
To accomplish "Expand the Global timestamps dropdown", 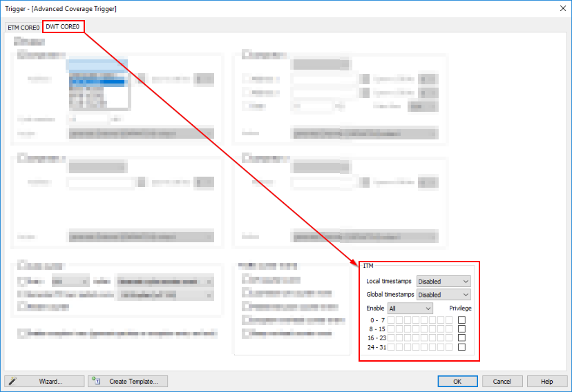I will tap(444, 295).
